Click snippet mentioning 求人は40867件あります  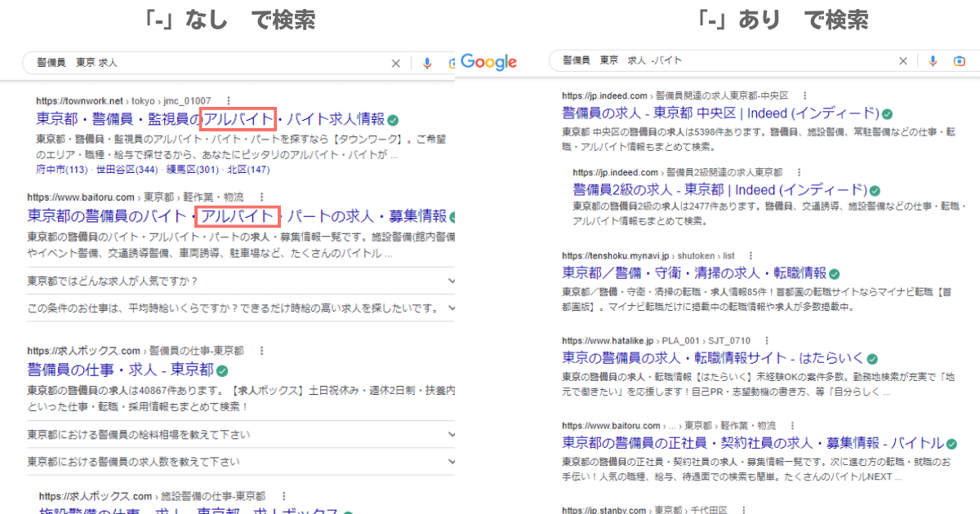(241, 398)
